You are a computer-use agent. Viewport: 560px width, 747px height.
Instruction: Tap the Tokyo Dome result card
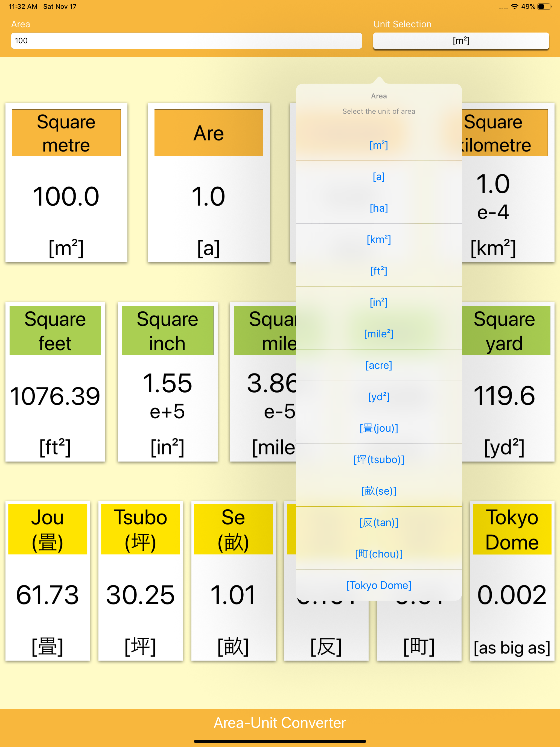pos(512,581)
